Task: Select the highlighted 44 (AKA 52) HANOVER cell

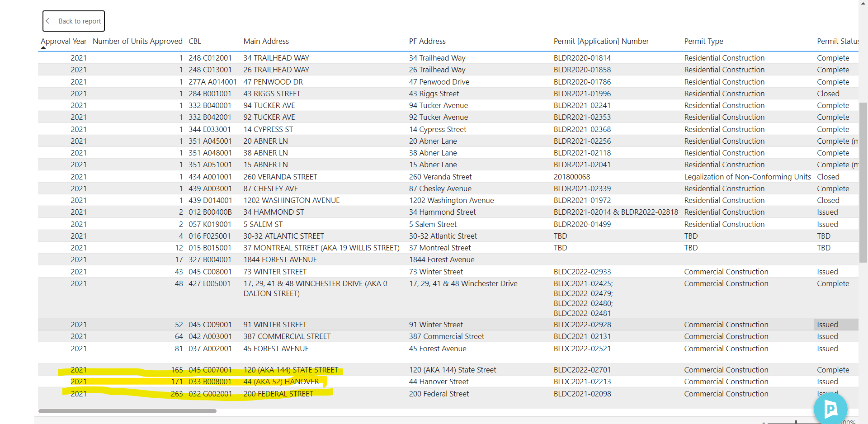Action: point(281,382)
